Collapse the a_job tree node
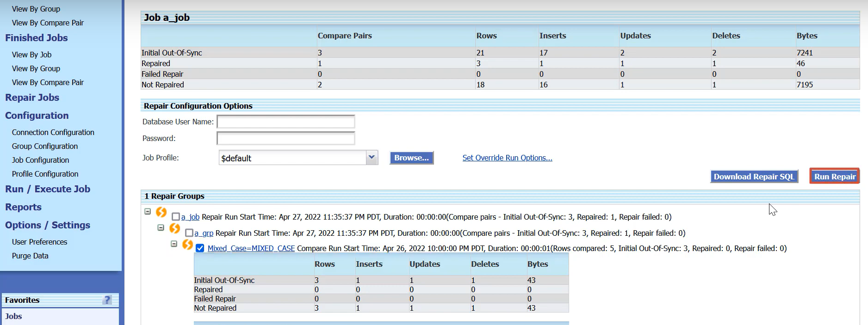 click(x=148, y=211)
